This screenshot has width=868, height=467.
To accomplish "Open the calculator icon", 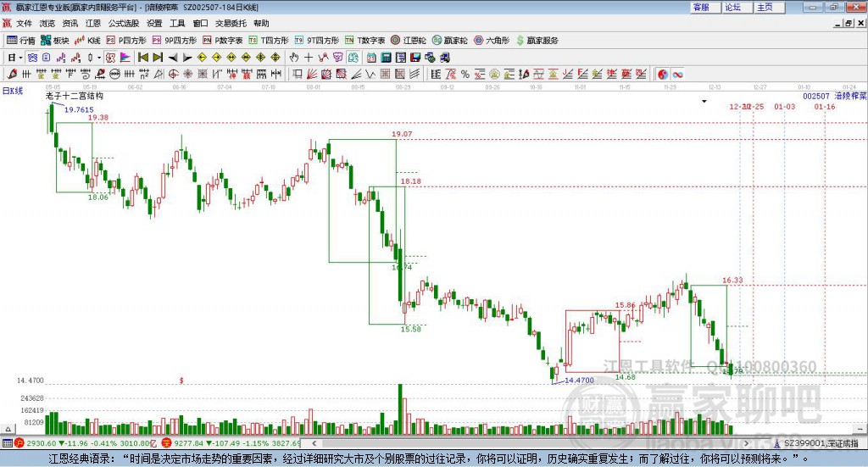I will coord(387,58).
